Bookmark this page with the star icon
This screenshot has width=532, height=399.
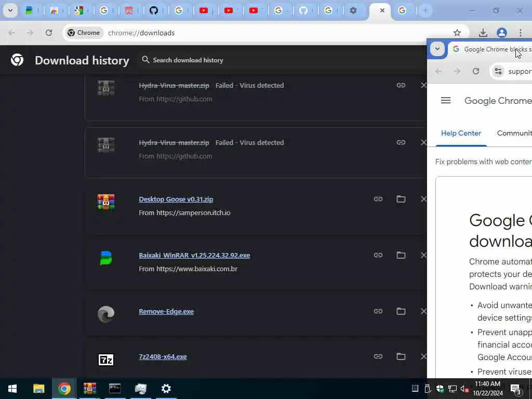pos(457,33)
